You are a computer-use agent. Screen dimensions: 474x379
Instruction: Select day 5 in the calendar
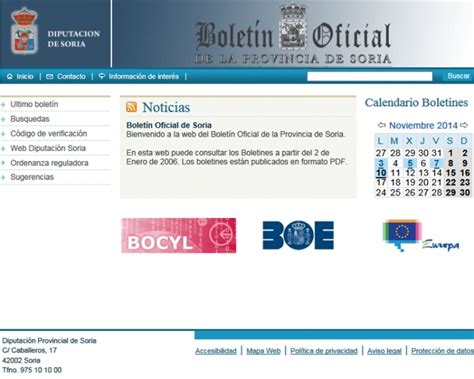tap(410, 163)
